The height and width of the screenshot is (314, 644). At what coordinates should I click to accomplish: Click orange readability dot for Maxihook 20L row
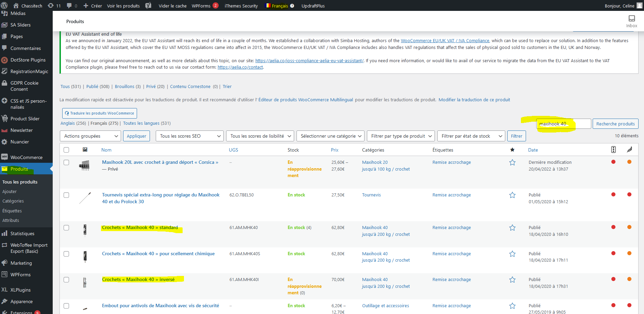pyautogui.click(x=629, y=162)
